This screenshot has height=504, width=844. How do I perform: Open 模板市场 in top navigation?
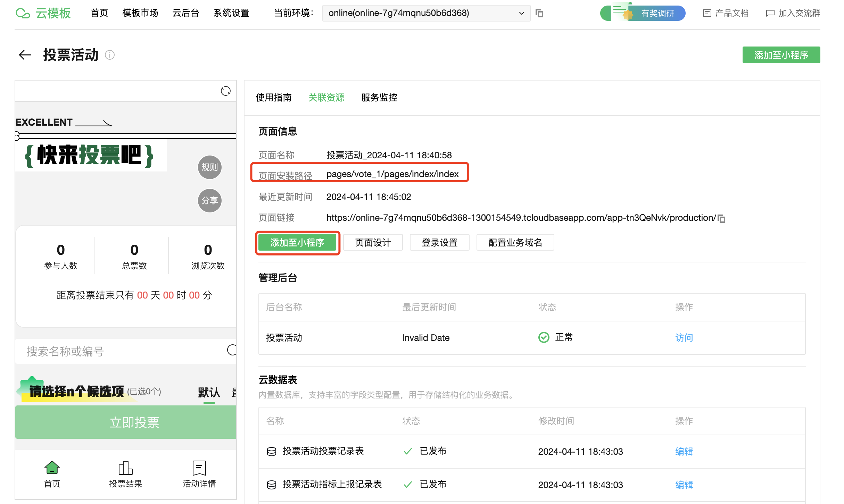point(140,13)
